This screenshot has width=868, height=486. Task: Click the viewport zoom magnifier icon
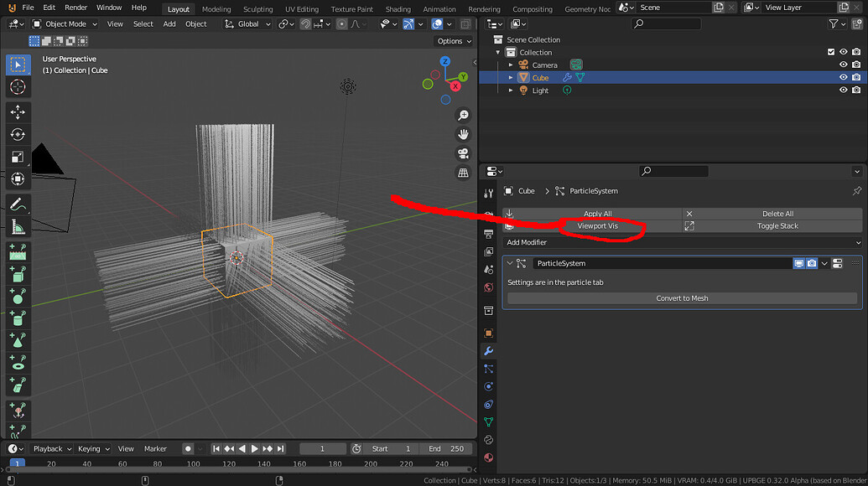click(x=463, y=115)
